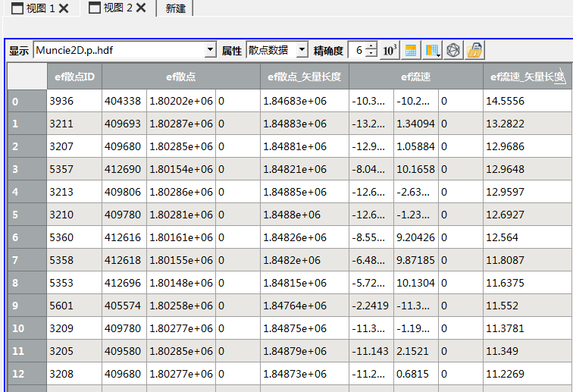The image size is (573, 392).
Task: Click cell with ID 5601
Action: click(74, 306)
